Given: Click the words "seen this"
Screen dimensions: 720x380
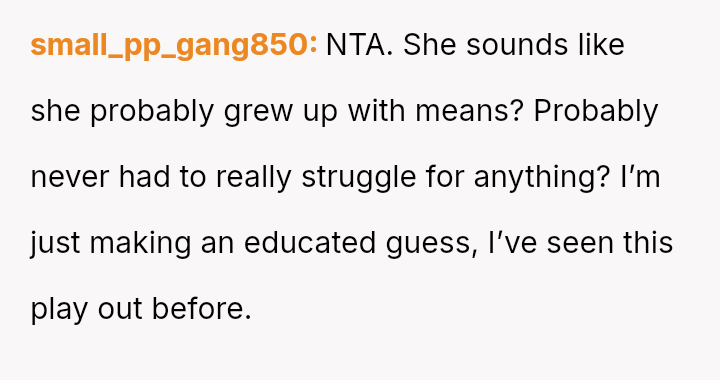Looking at the screenshot, I should point(610,243).
